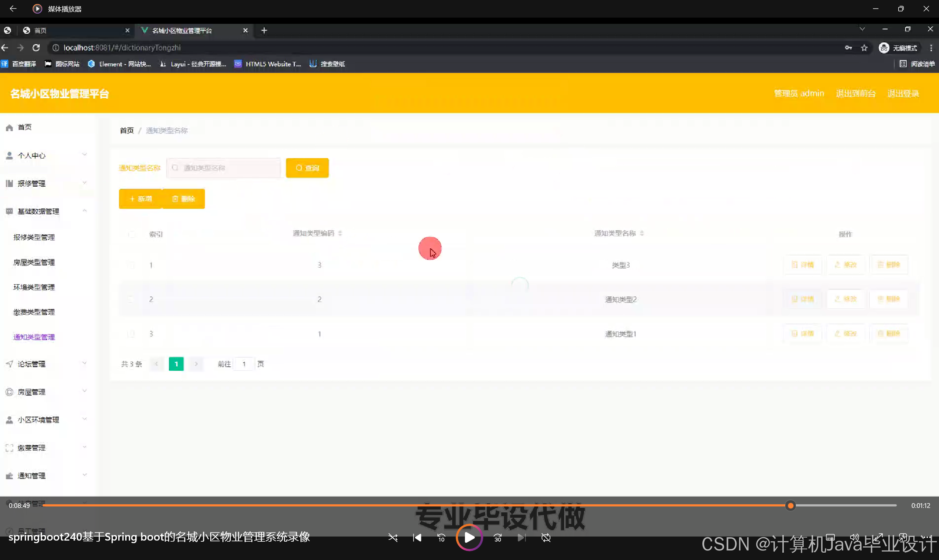Select the checkbox for row 1
Viewport: 939px width, 560px height.
131,265
